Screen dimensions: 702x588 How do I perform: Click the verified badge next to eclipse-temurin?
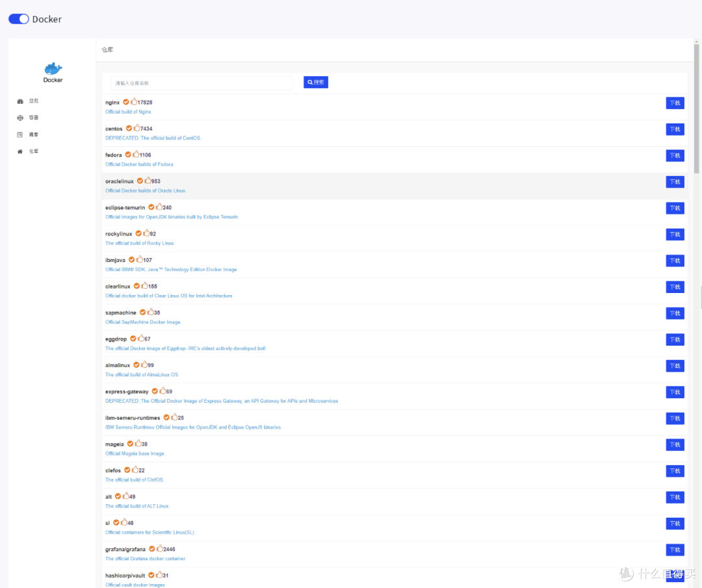[151, 207]
